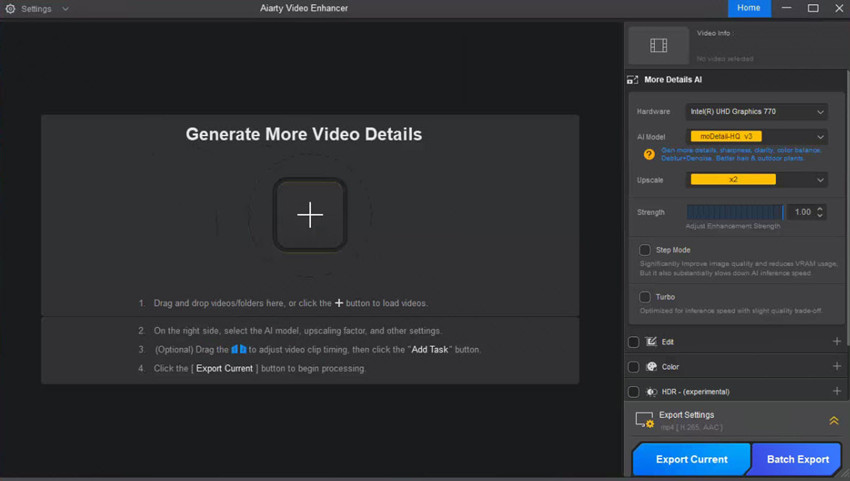Viewport: 850px width, 481px height.
Task: Expand the Edit section with plus
Action: [836, 342]
